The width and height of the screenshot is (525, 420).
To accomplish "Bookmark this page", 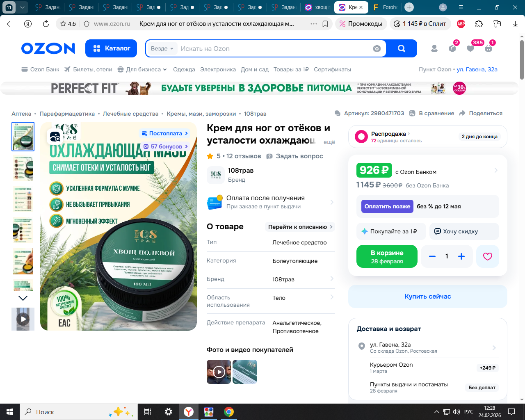I will 325,24.
